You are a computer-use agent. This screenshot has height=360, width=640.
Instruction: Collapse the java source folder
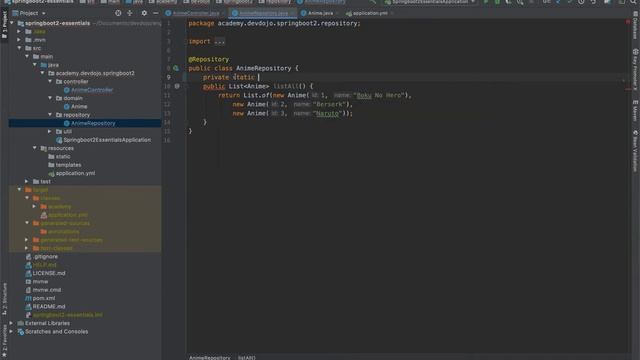35,65
